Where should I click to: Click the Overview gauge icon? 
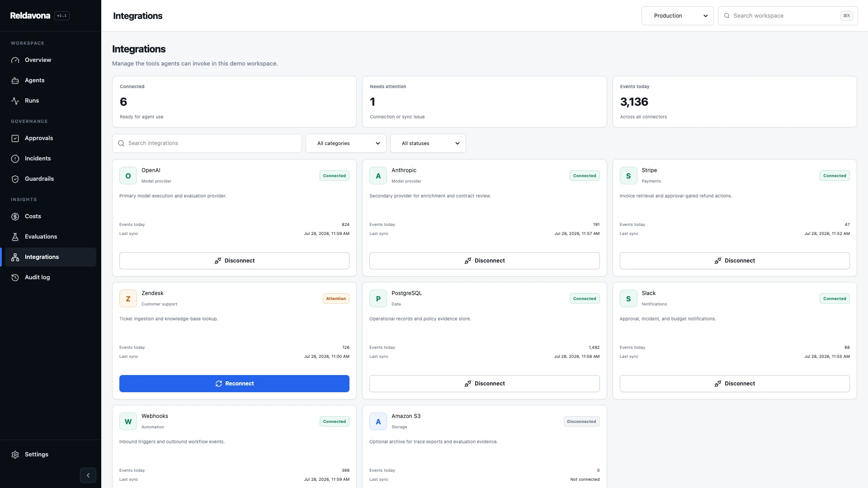(x=15, y=60)
